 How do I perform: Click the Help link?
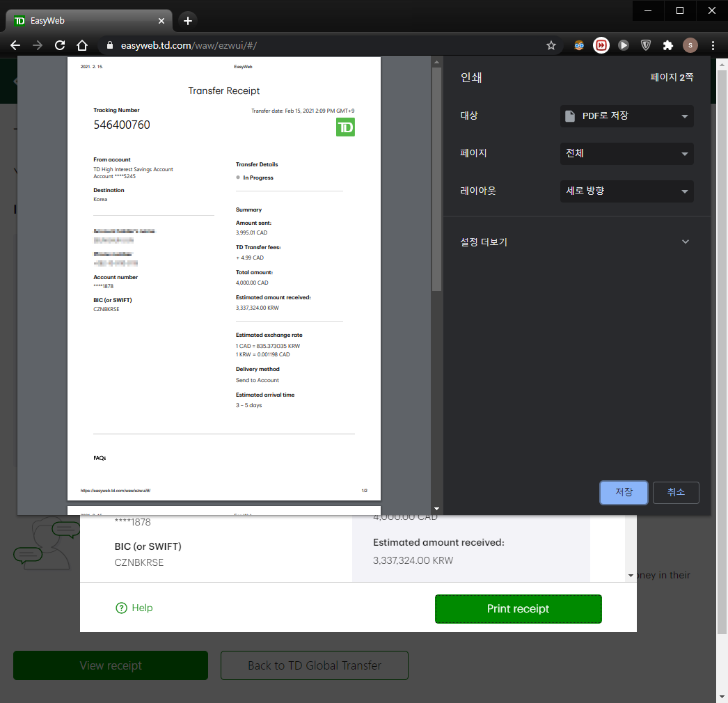coord(142,608)
